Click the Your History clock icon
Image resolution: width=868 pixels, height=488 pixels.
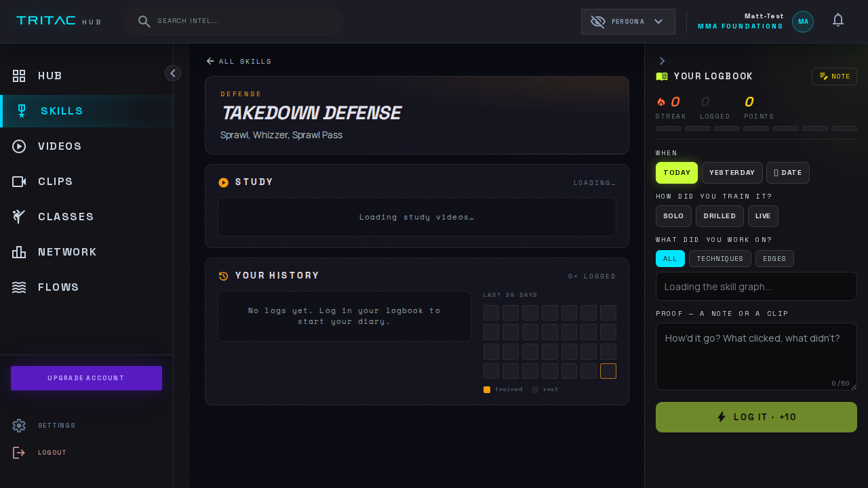224,276
